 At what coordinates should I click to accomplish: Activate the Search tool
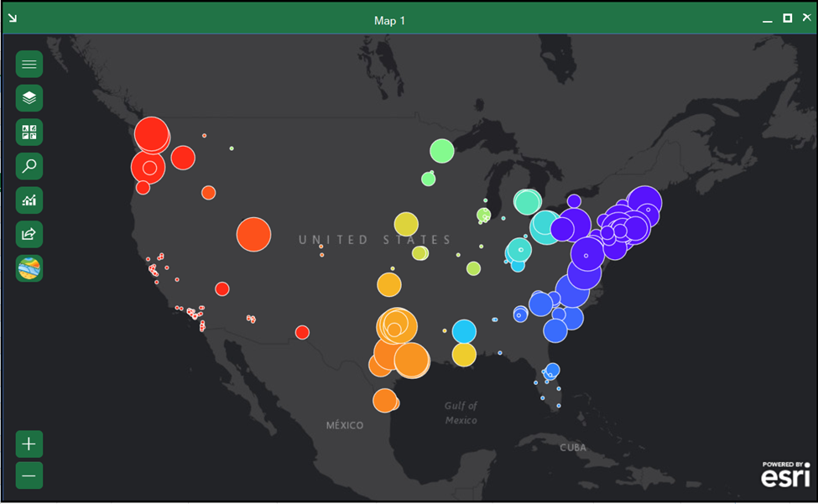[x=29, y=166]
